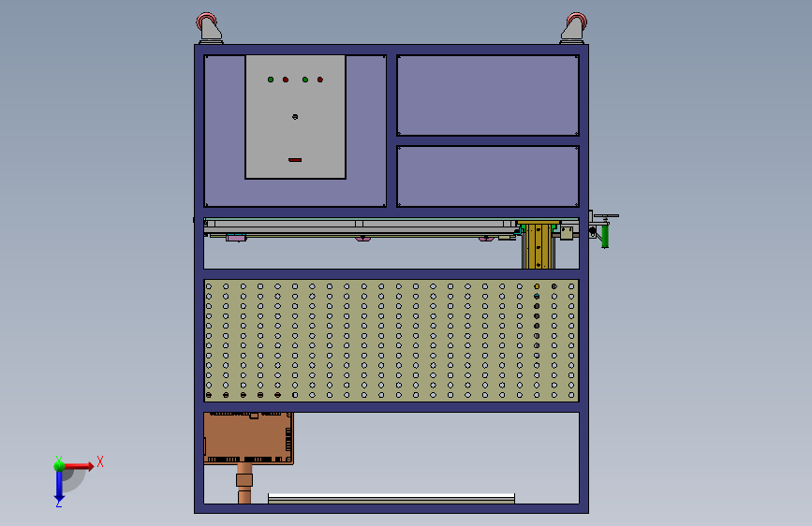This screenshot has width=812, height=526.
Task: Select the green Y axis ball on triad
Action: pos(59,465)
